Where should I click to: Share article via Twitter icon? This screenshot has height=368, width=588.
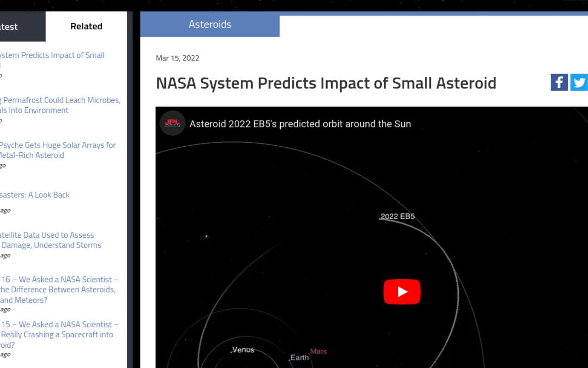pyautogui.click(x=579, y=82)
